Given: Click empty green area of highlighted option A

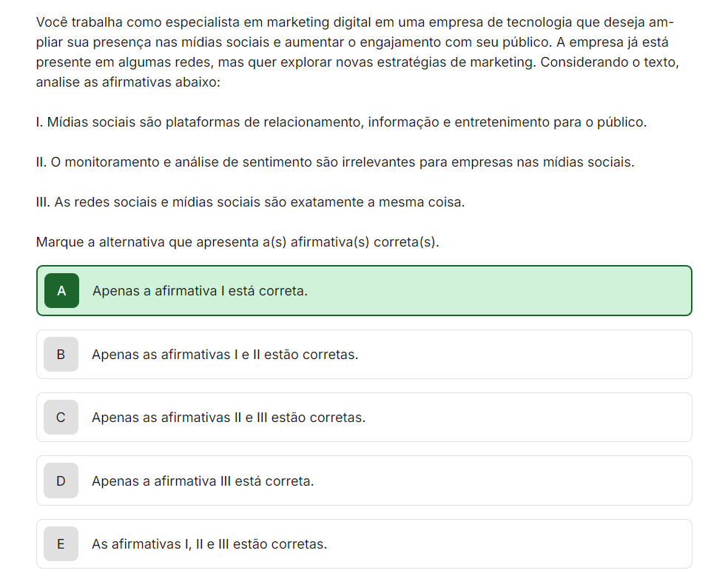Looking at the screenshot, I should click(518, 291).
